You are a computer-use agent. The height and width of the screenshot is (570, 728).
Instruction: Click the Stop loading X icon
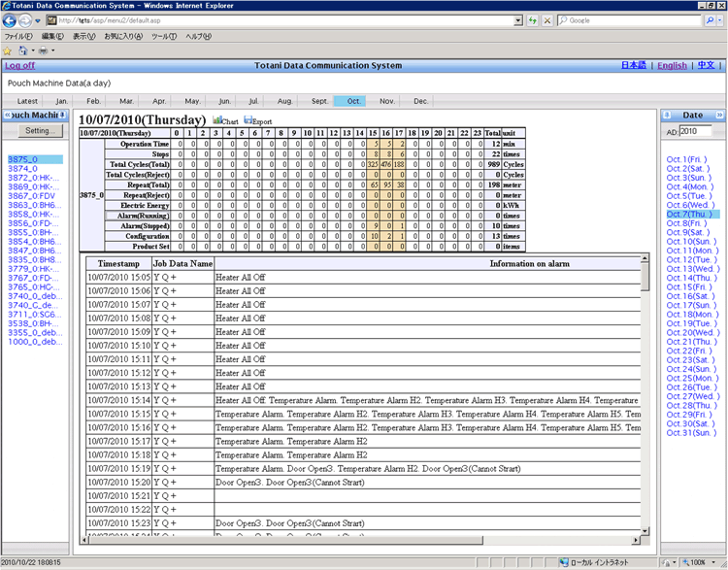pyautogui.click(x=547, y=21)
